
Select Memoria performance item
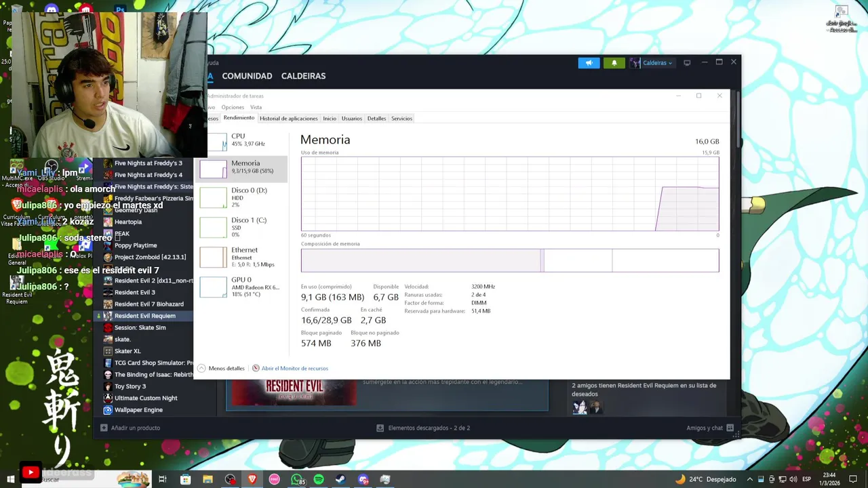(242, 167)
